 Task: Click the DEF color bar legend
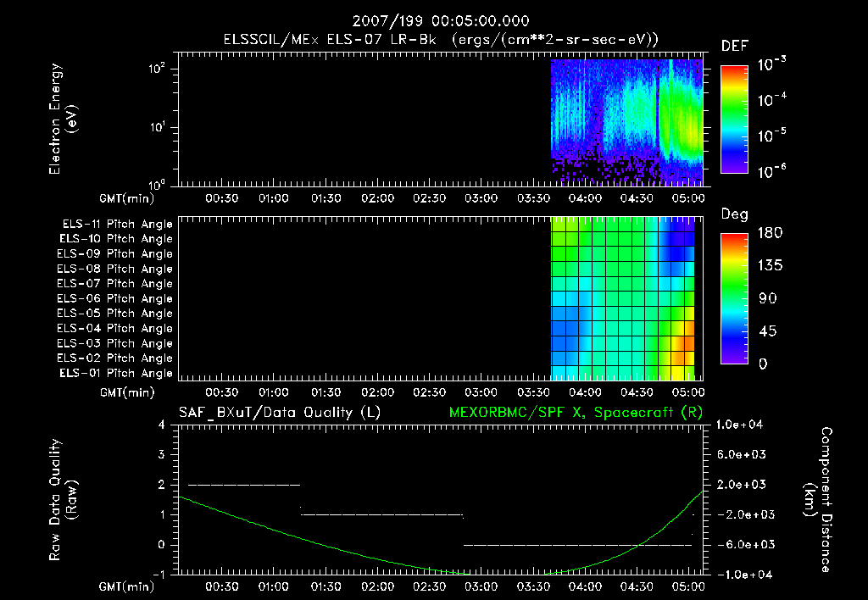pyautogui.click(x=734, y=119)
